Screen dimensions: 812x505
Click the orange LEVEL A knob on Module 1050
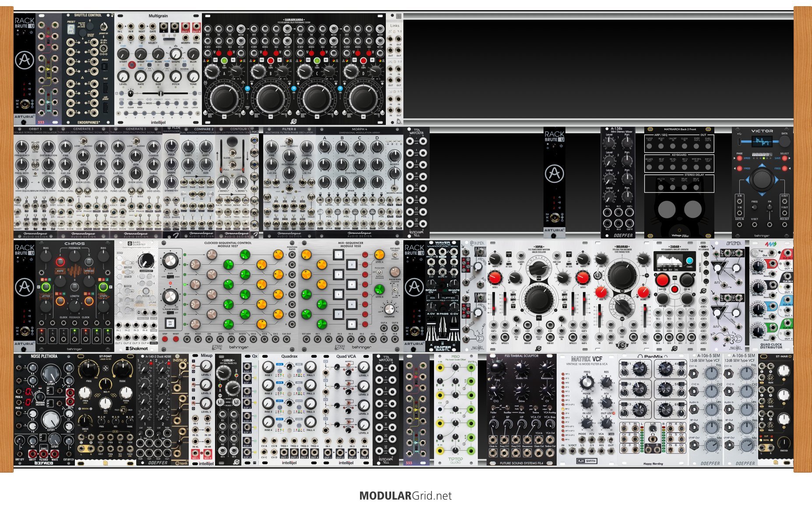379,256
